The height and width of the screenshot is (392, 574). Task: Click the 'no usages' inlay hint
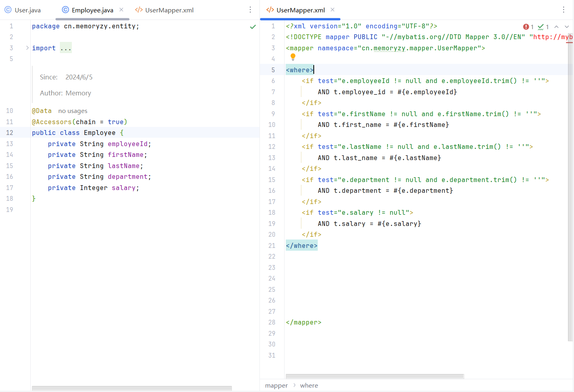coord(73,111)
